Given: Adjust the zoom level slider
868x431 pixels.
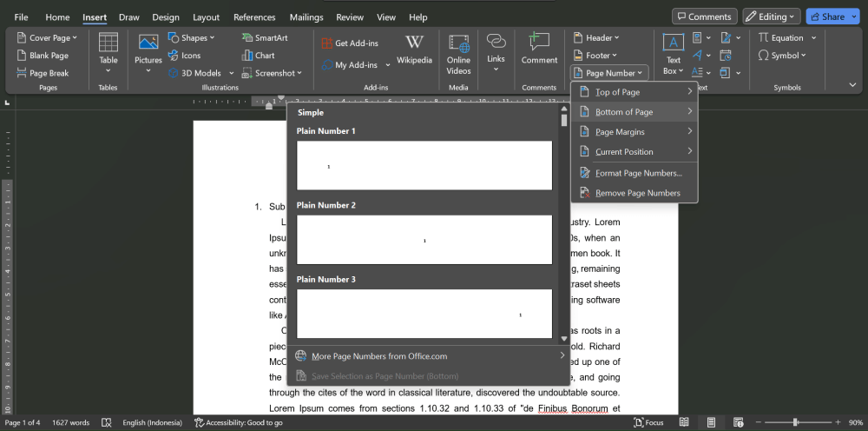Looking at the screenshot, I should point(795,422).
